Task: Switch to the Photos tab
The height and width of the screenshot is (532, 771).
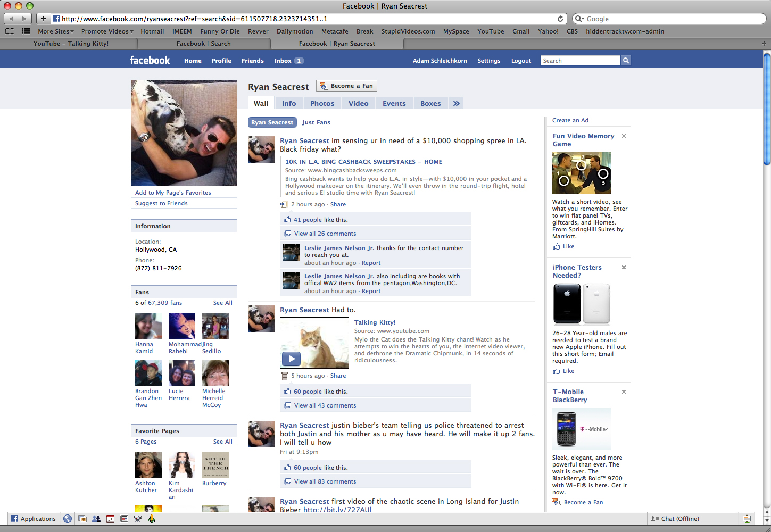Action: point(322,103)
